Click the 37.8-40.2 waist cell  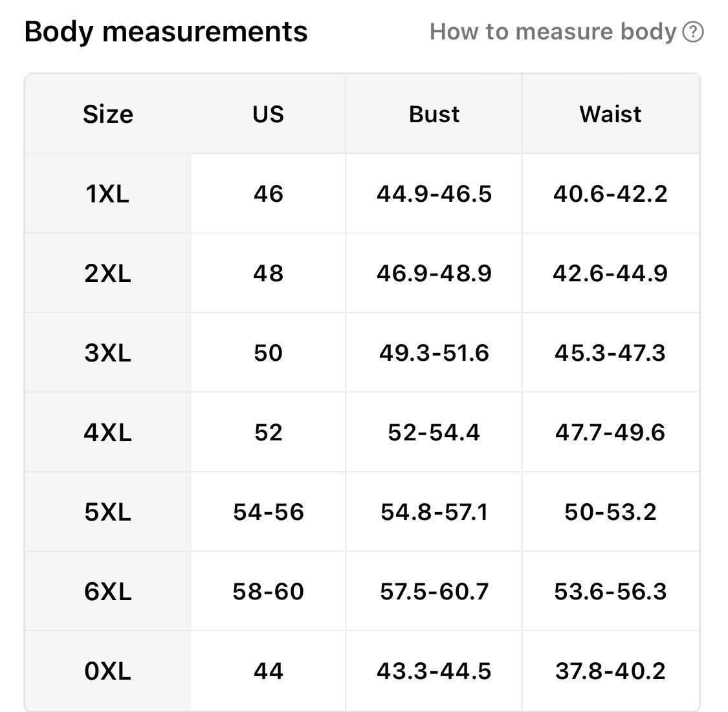coord(610,671)
